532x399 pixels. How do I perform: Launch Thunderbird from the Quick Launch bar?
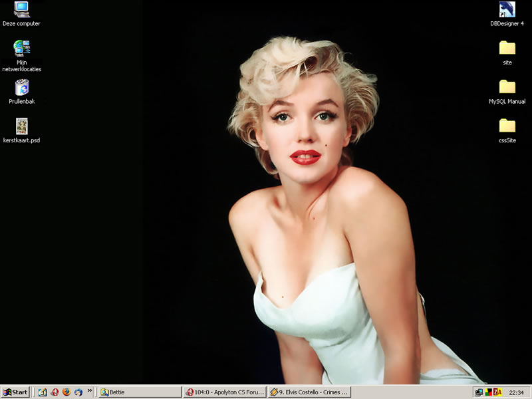[78, 392]
